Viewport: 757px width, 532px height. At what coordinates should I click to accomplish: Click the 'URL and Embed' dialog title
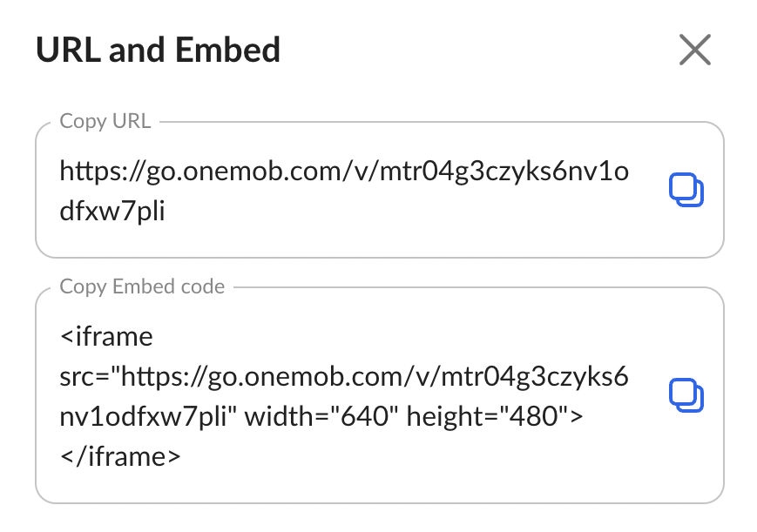pyautogui.click(x=158, y=50)
